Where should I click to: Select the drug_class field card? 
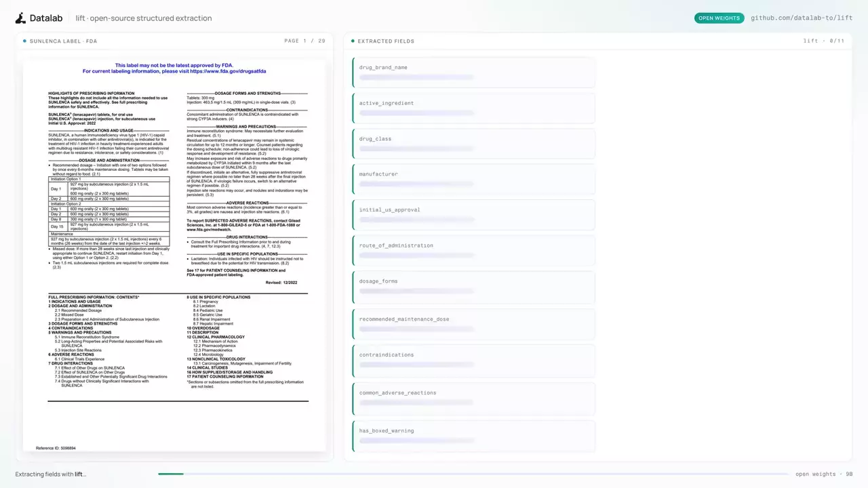(474, 144)
